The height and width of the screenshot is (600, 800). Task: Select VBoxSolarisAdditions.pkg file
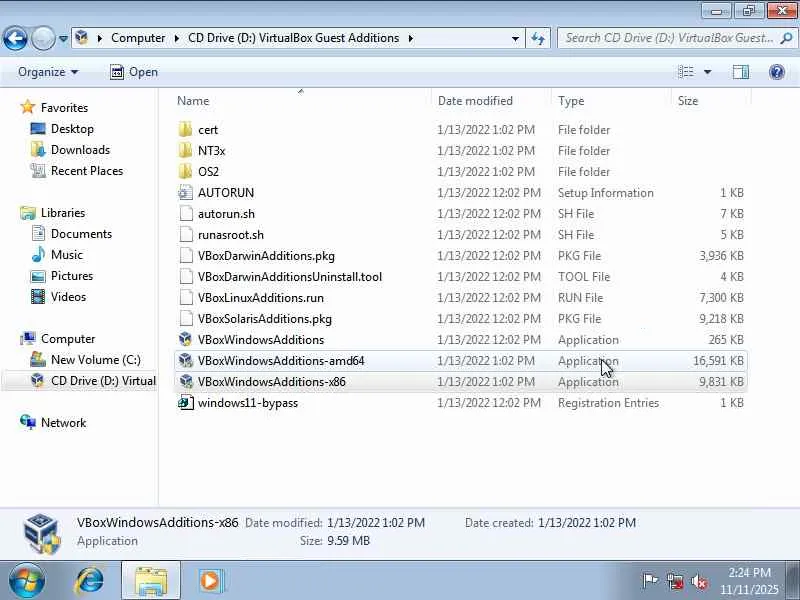(x=265, y=318)
